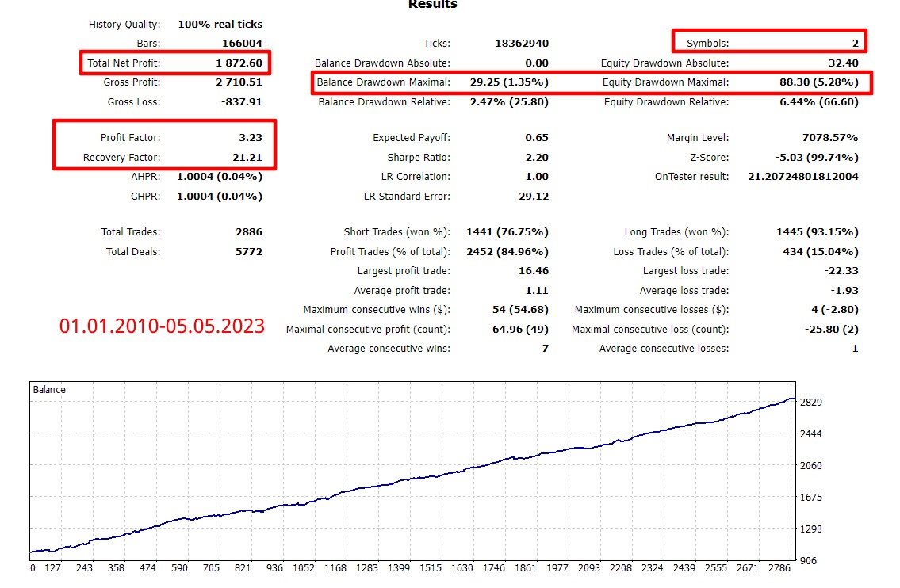Click the 2829 value on the chart axis
Viewport: 900px width, 588px height.
[811, 402]
